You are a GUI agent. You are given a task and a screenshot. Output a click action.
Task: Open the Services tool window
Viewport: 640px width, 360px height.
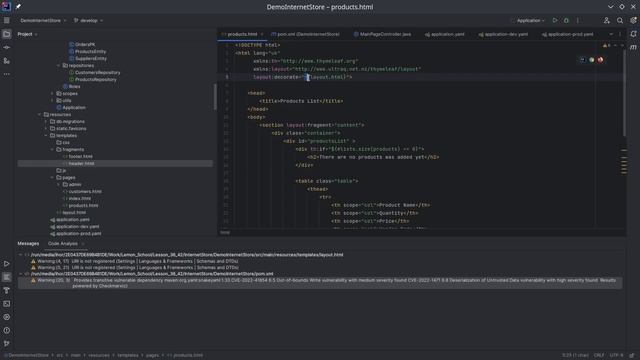[x=7, y=317]
